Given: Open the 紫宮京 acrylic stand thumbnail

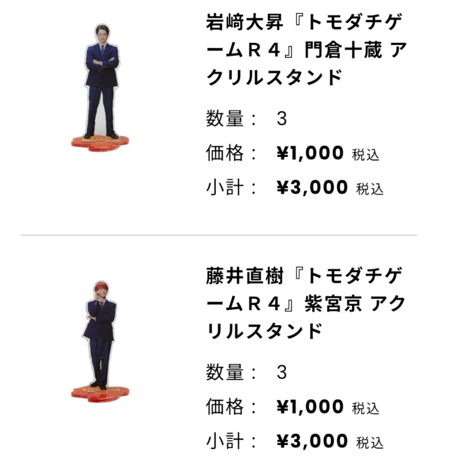Looking at the screenshot, I should (100, 342).
